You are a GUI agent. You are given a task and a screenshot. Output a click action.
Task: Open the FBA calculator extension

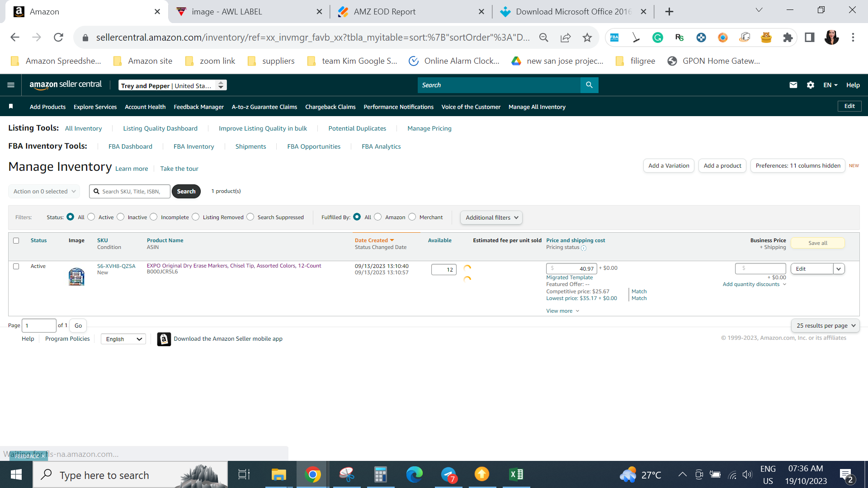pos(614,38)
